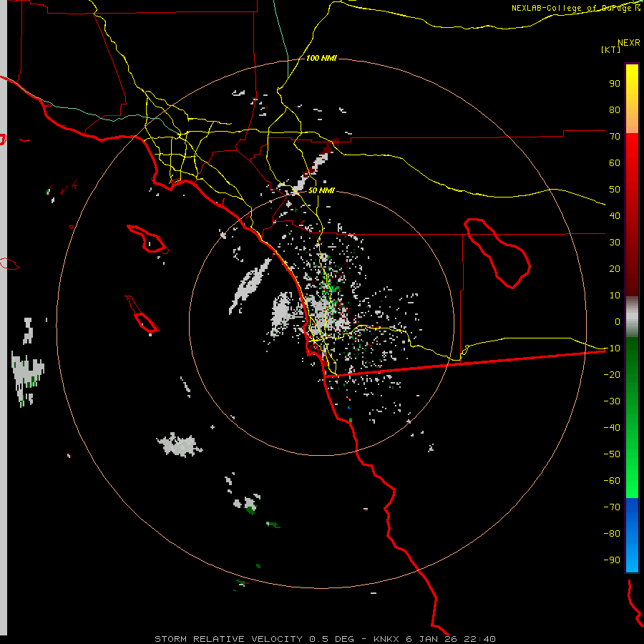
Task: Click the Storm Relative Velocity caption text
Action: (x=325, y=639)
